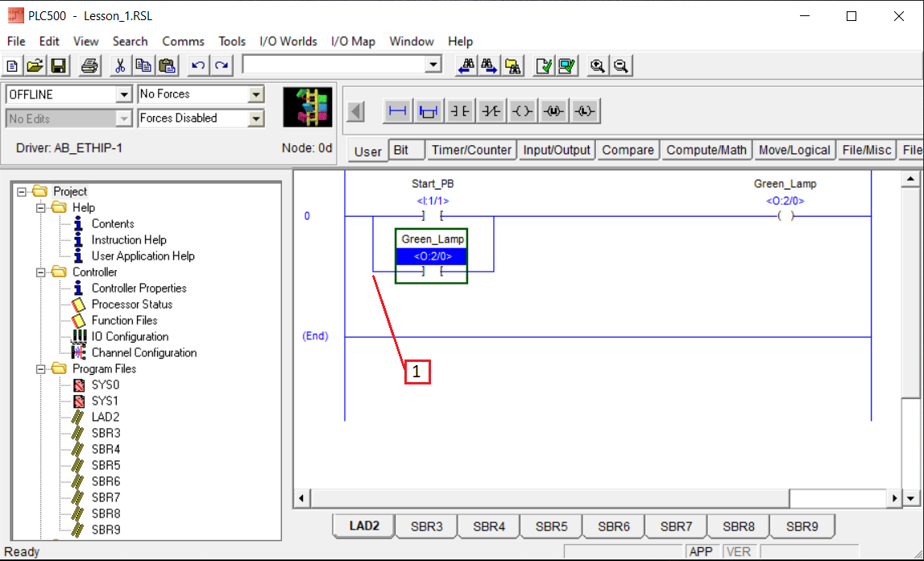The image size is (924, 561).
Task: Collapse the Project tree node
Action: coord(22,192)
